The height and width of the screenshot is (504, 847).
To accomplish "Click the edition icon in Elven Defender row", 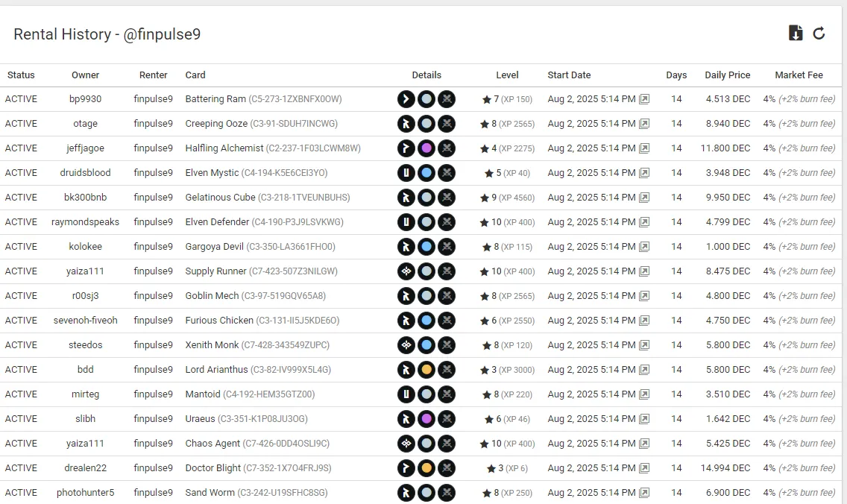I will [x=406, y=222].
